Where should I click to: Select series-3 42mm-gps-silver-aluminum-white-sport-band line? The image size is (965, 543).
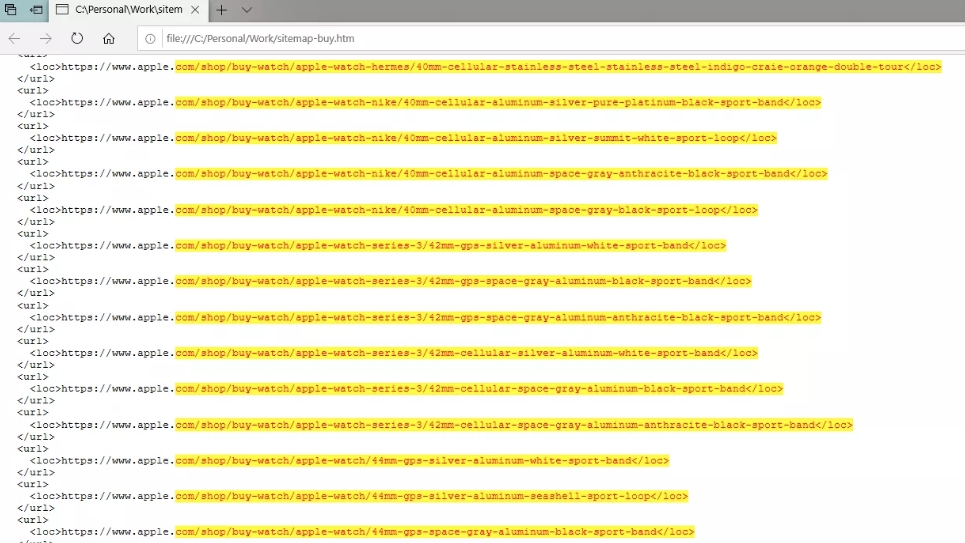[x=378, y=246]
